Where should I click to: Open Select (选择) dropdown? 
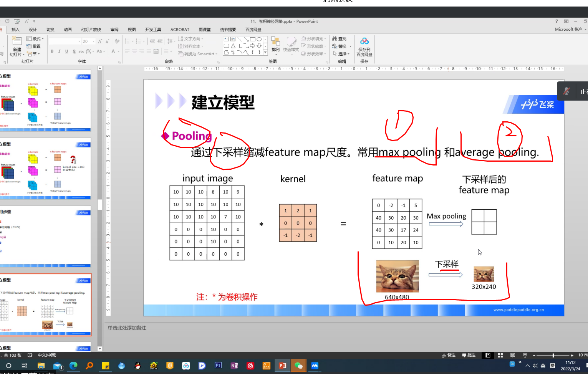341,54
